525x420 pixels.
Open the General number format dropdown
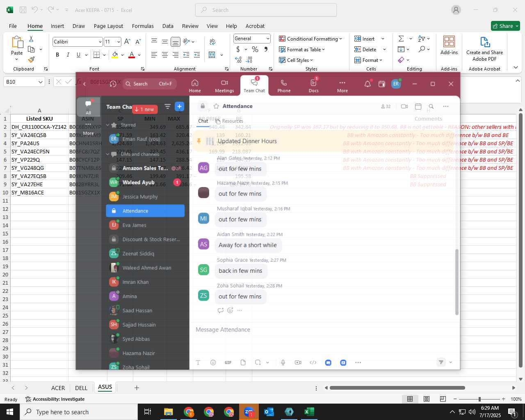click(x=268, y=39)
